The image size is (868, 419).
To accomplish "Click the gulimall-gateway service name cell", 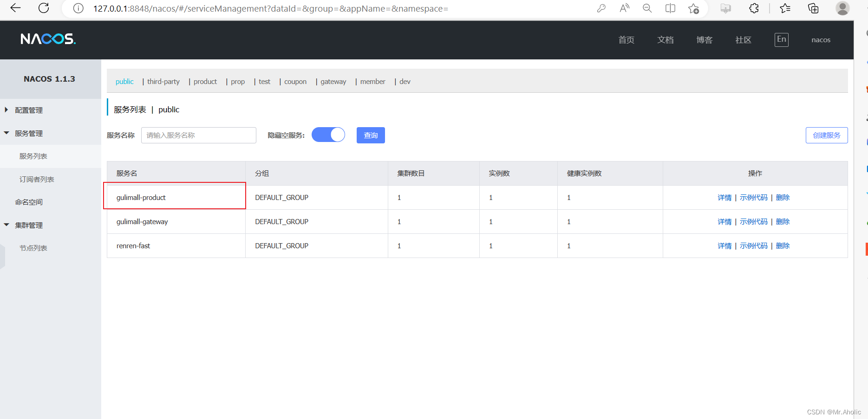I will point(176,222).
